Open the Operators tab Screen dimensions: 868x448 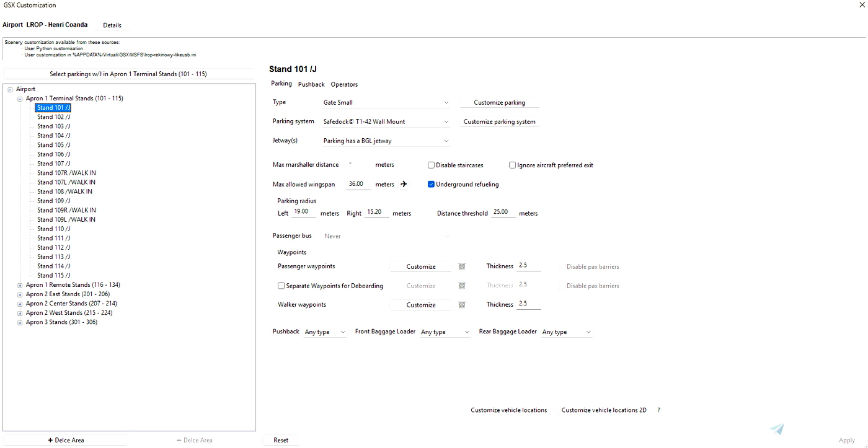click(344, 84)
